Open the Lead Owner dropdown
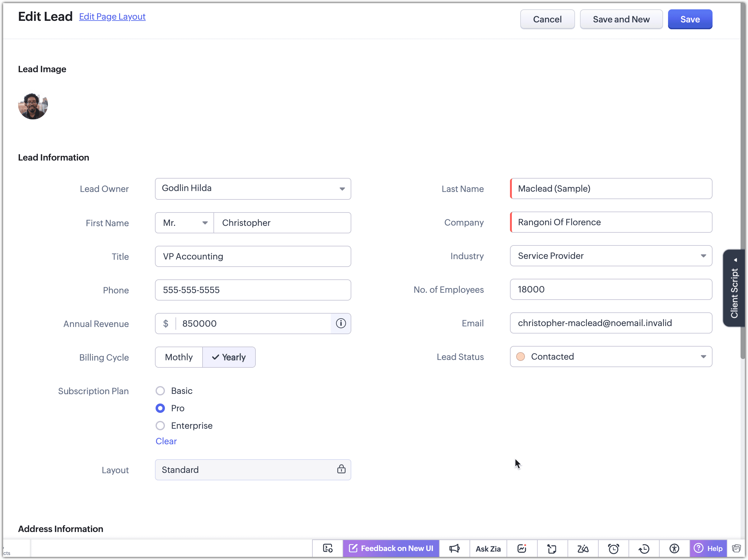 342,189
